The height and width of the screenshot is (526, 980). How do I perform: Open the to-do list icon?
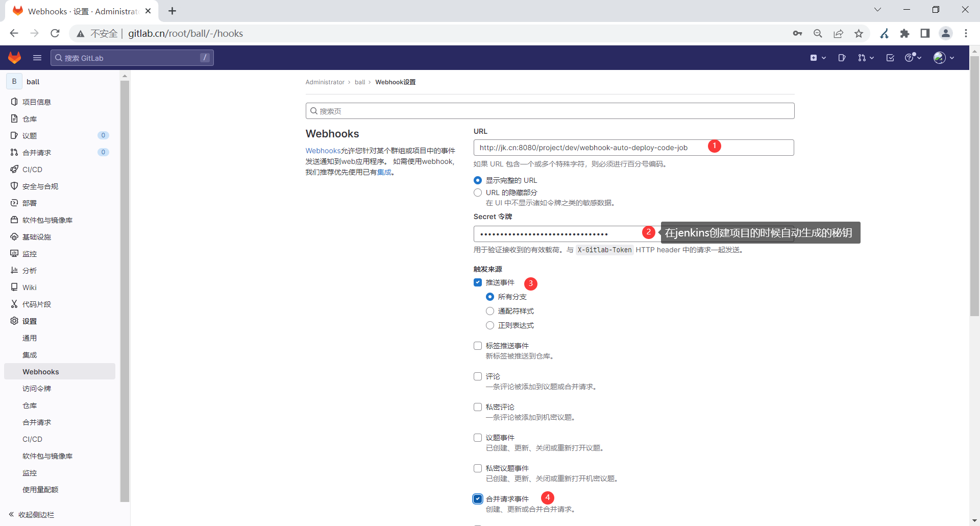(x=890, y=58)
